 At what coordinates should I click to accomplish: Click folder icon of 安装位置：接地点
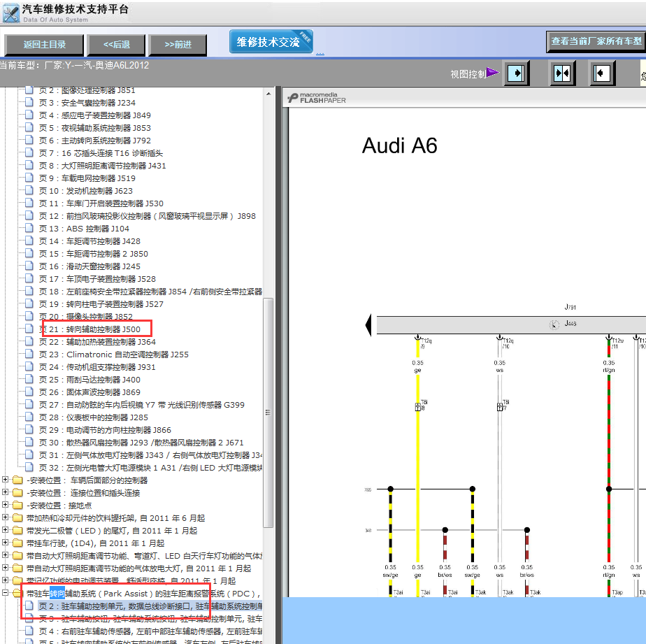pyautogui.click(x=17, y=505)
